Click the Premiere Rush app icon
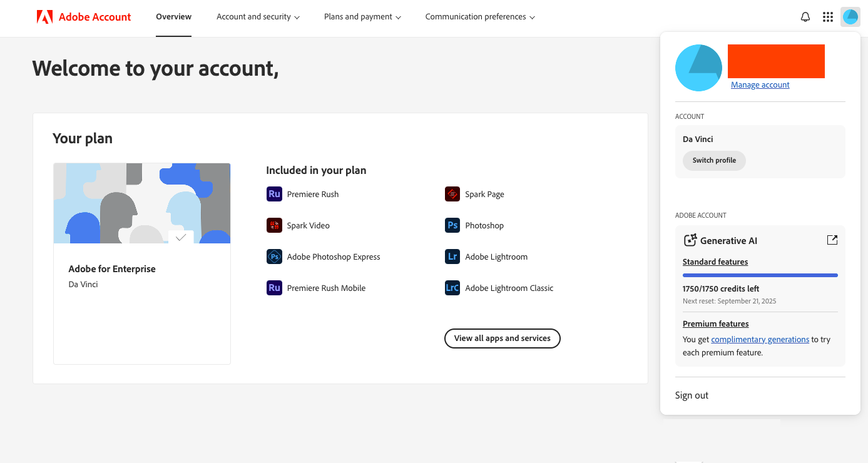 (x=274, y=194)
